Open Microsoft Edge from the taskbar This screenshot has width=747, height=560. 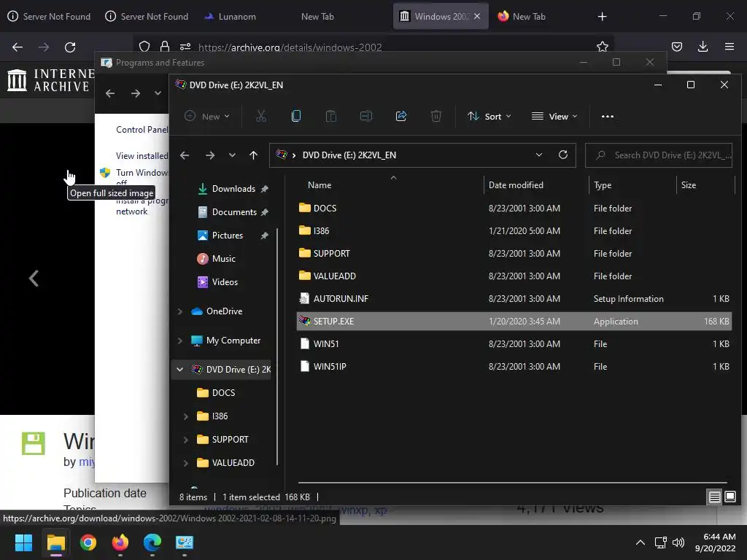[x=152, y=542]
